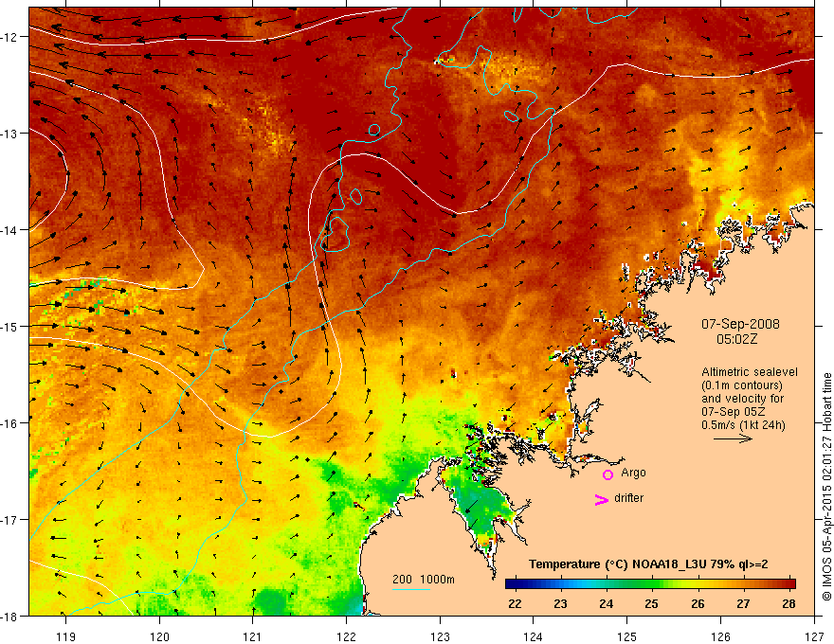The width and height of the screenshot is (834, 644).
Task: Click the magenta Argo circle legend symbol
Action: (607, 474)
